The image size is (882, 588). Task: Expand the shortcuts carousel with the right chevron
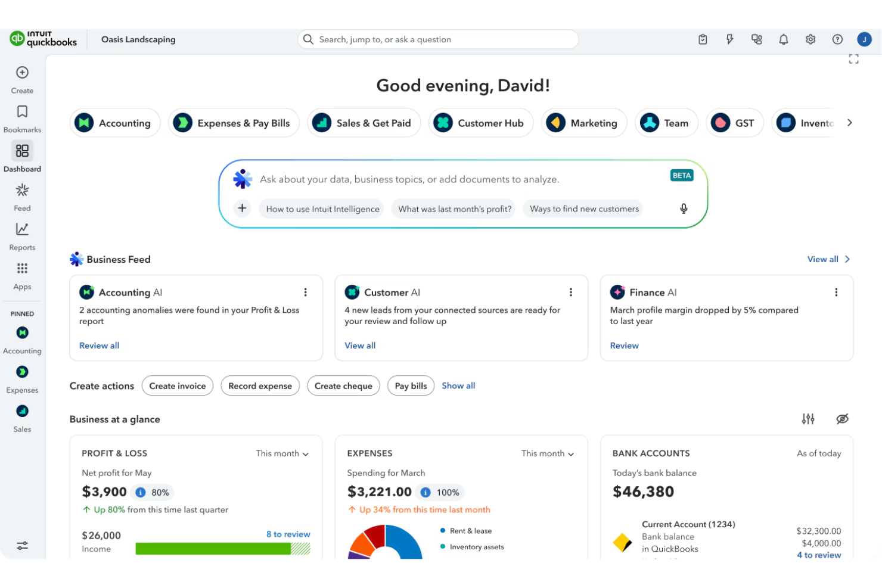tap(850, 122)
